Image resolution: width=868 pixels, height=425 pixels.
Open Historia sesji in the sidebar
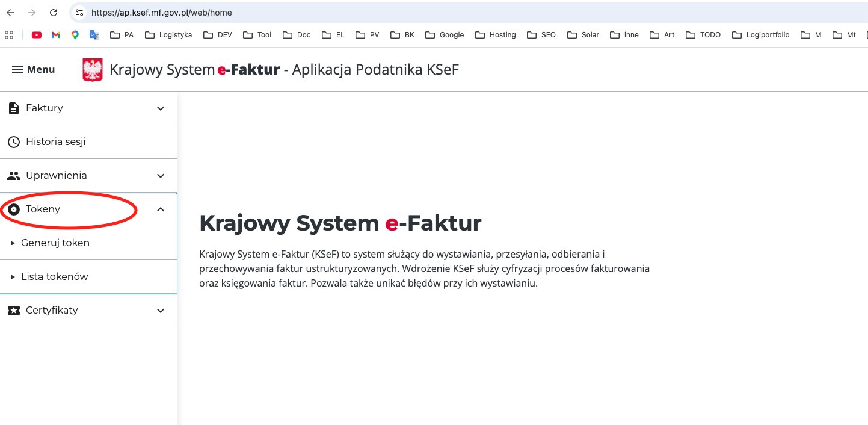point(88,142)
